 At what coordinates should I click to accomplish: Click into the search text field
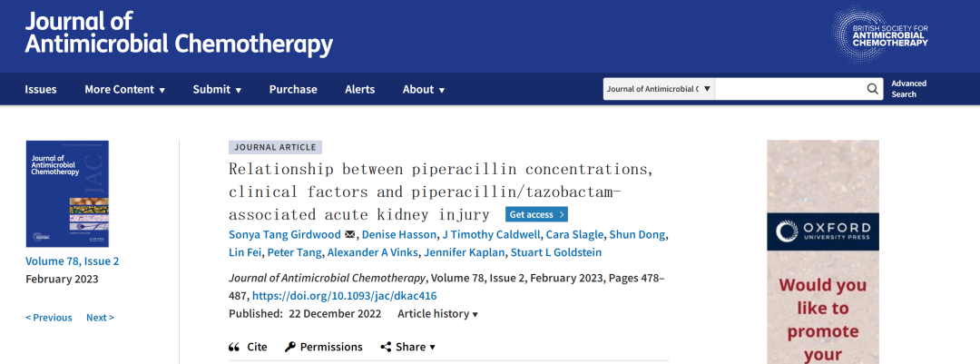(789, 89)
